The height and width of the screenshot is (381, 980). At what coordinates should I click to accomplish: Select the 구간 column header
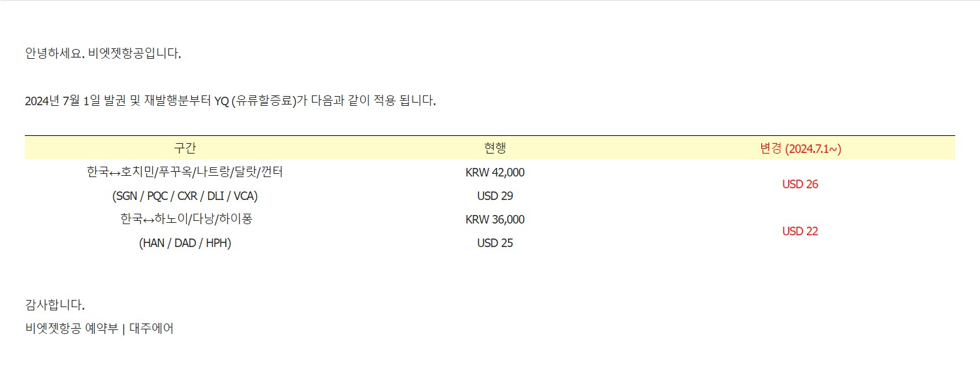tap(185, 148)
